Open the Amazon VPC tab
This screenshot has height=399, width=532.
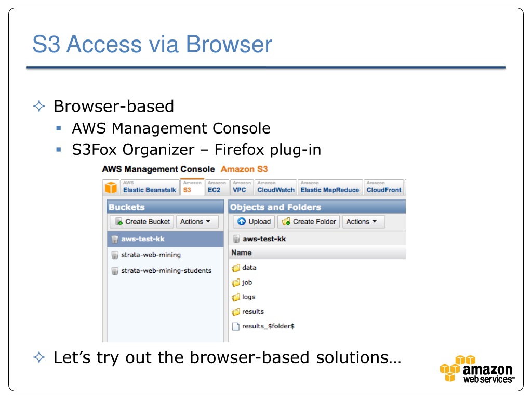[242, 187]
